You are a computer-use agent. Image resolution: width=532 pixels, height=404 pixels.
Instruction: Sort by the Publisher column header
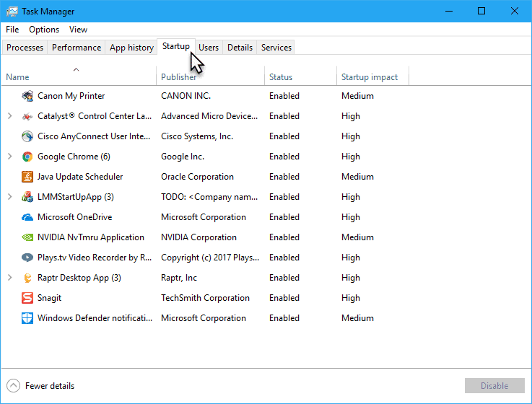(x=210, y=75)
